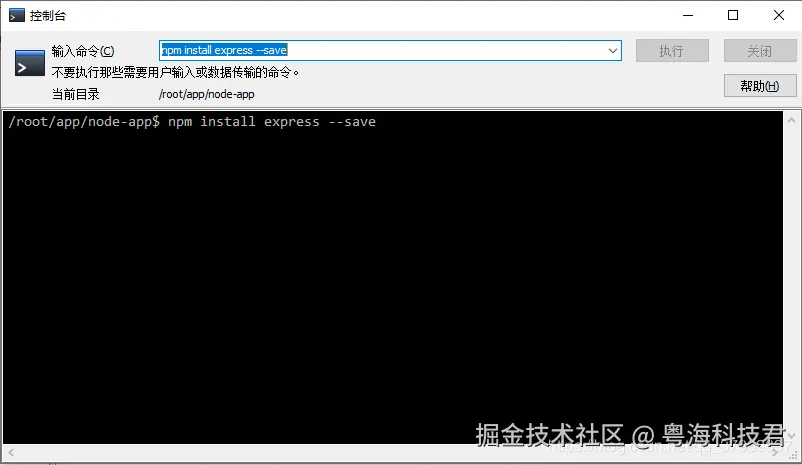This screenshot has height=465, width=802.
Task: Minimize the 控制台 window
Action: click(x=688, y=15)
